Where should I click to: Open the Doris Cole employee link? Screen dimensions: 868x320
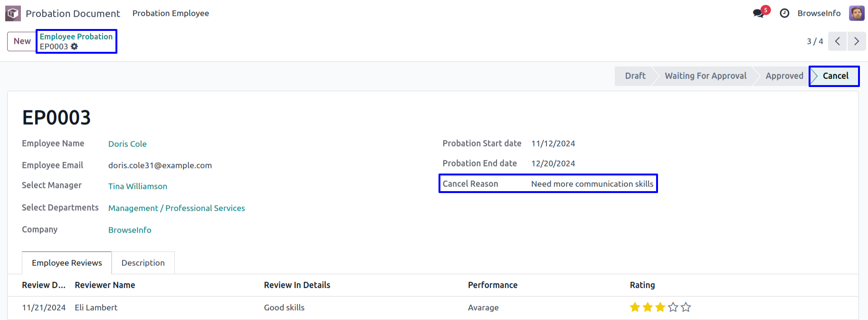click(x=127, y=144)
